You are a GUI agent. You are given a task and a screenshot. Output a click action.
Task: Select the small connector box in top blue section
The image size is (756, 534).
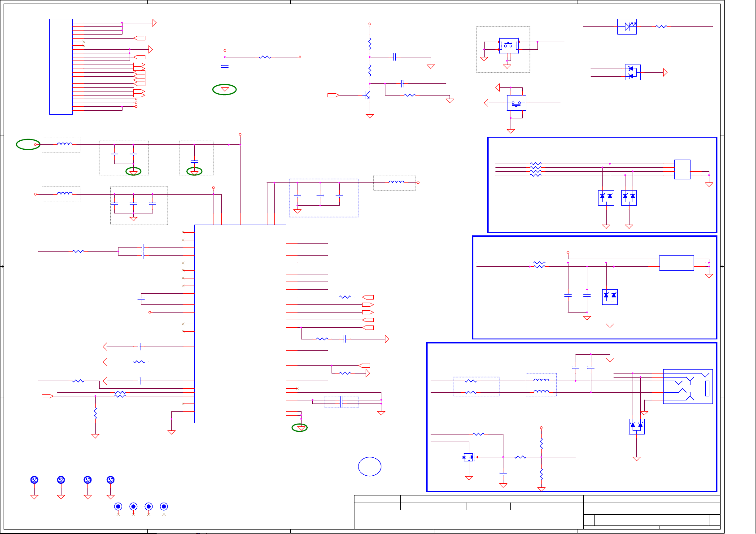[x=682, y=169]
